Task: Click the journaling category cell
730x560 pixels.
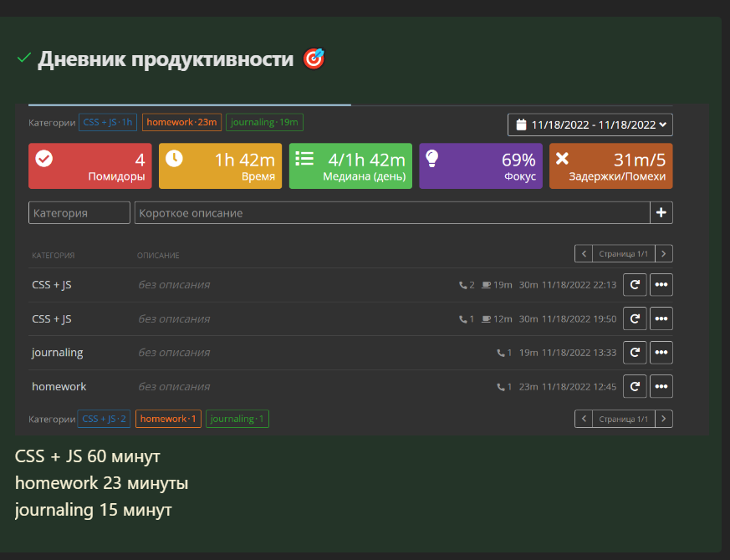Action: [x=57, y=353]
